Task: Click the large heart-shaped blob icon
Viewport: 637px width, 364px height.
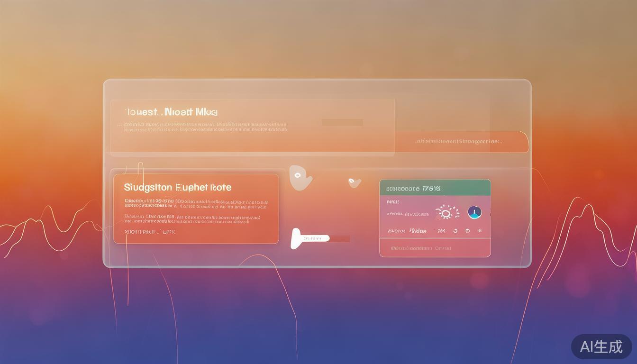Action: tap(300, 178)
